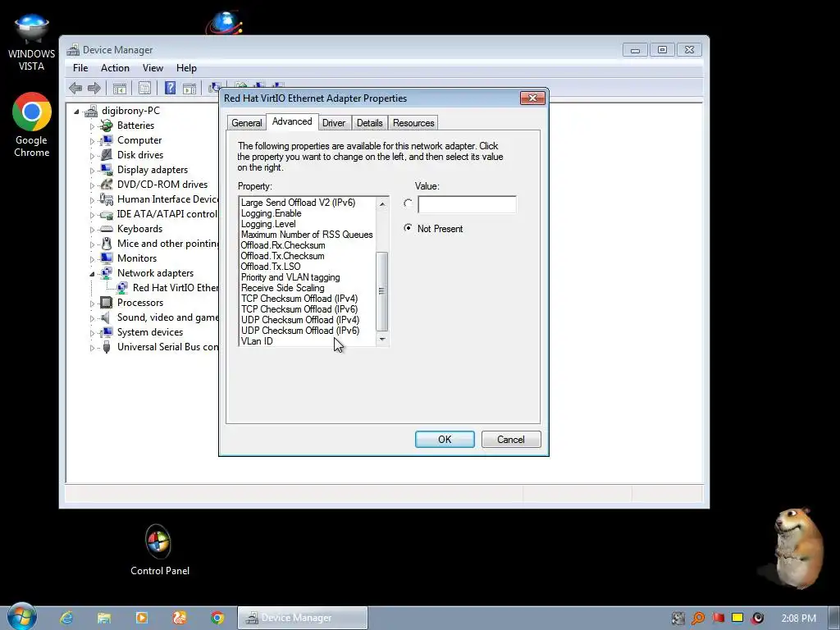The height and width of the screenshot is (630, 840).
Task: Open the Windows Vista desktop icon
Action: coord(32,43)
